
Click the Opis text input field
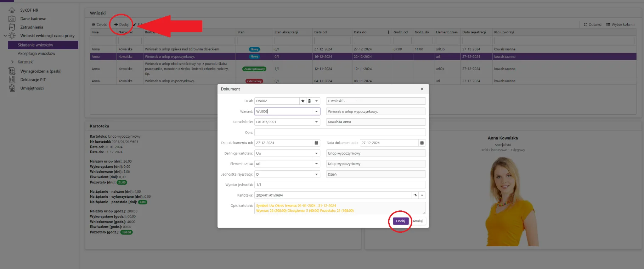coord(340,132)
